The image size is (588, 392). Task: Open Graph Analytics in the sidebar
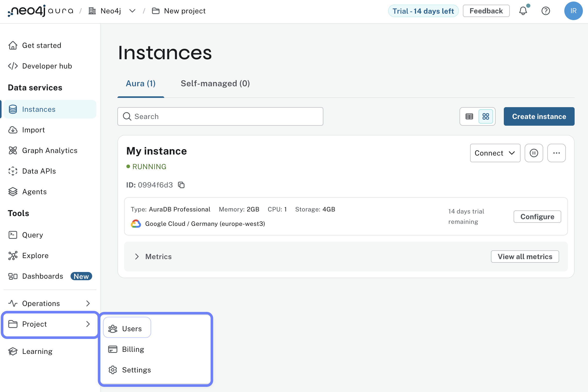click(50, 150)
